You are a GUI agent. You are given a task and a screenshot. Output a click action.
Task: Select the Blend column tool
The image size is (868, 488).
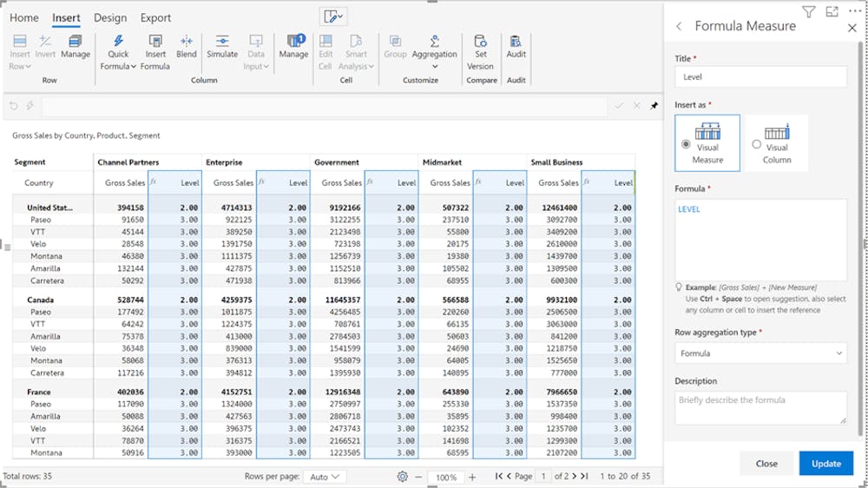coord(186,48)
